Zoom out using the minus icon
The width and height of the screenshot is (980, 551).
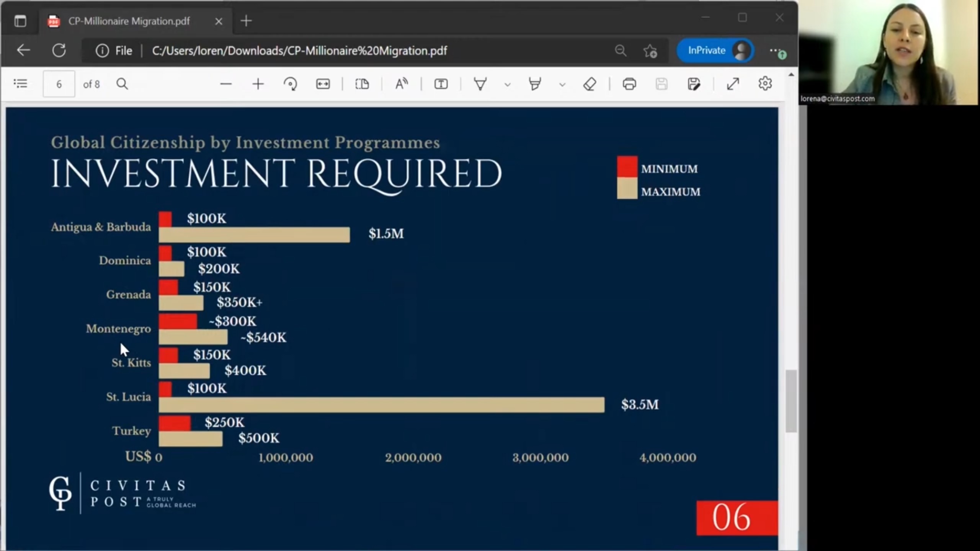pyautogui.click(x=226, y=84)
